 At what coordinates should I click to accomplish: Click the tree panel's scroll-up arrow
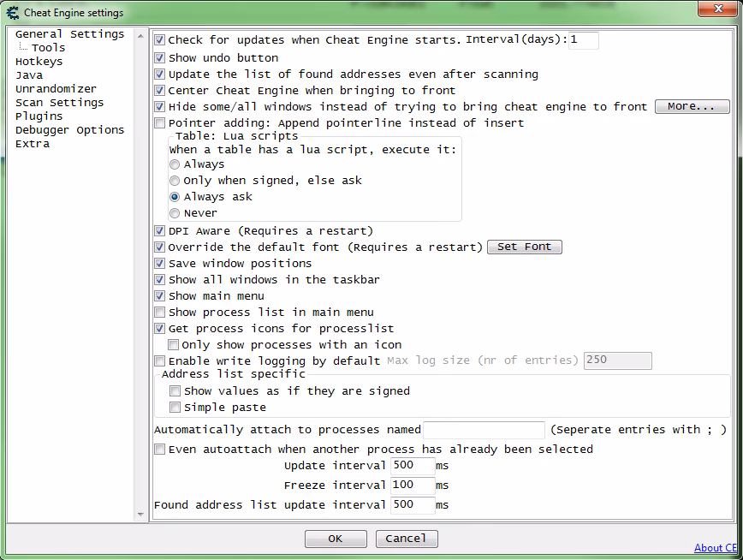click(x=140, y=36)
